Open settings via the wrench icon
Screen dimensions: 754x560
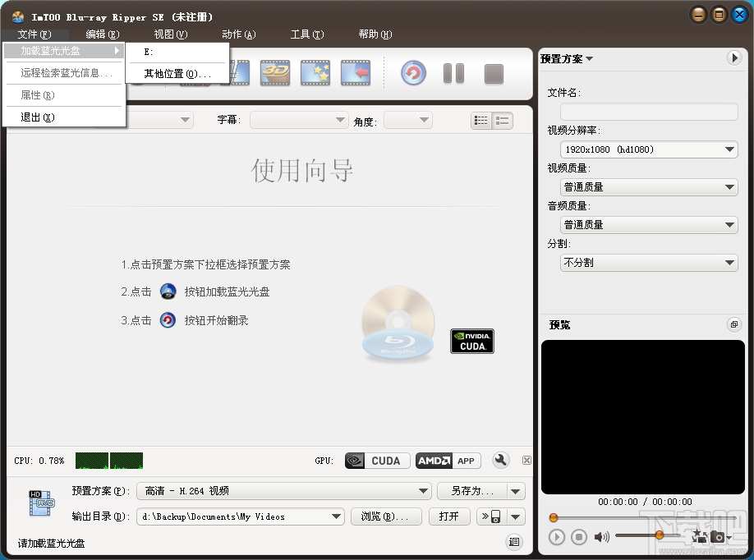[501, 461]
